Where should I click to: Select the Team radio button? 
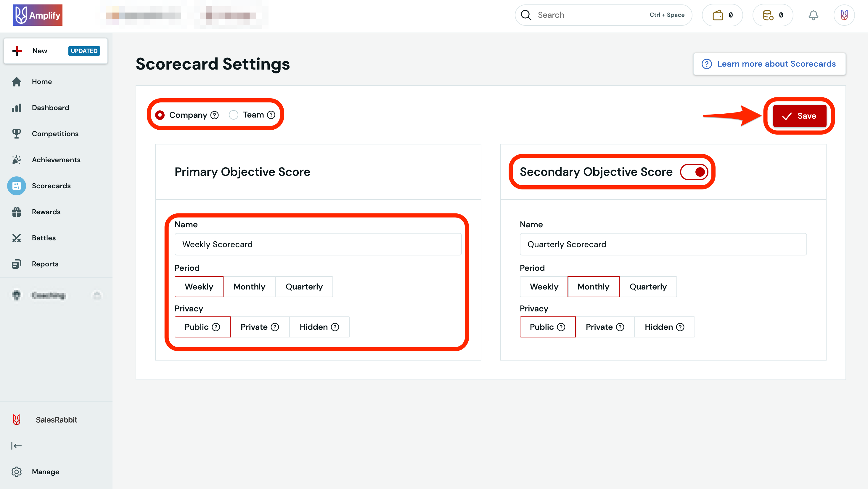[x=234, y=115]
